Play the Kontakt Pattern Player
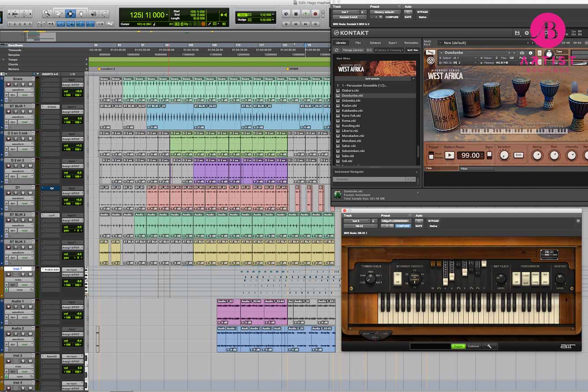Image resolution: width=588 pixels, height=392 pixels. pyautogui.click(x=449, y=155)
